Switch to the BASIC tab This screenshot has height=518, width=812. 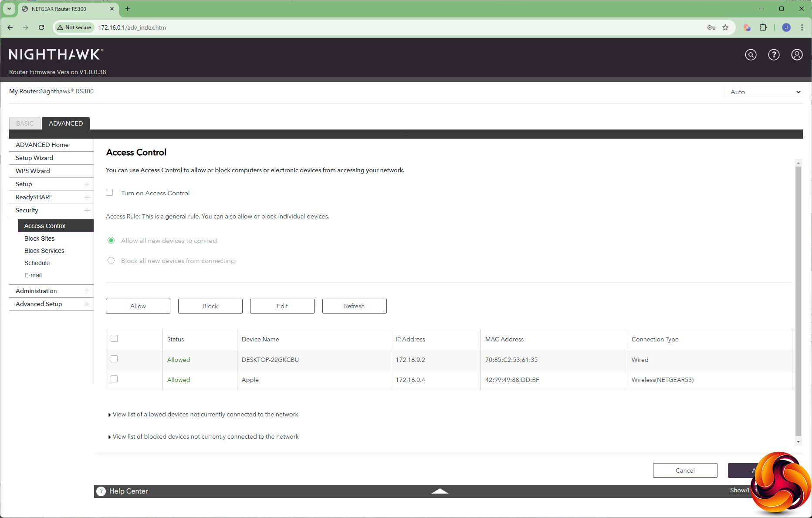pyautogui.click(x=25, y=123)
